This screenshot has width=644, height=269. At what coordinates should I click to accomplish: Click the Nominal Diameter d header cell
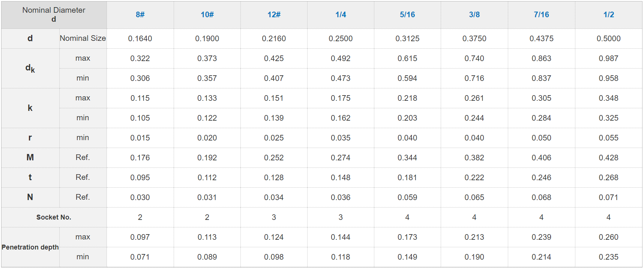tap(54, 15)
